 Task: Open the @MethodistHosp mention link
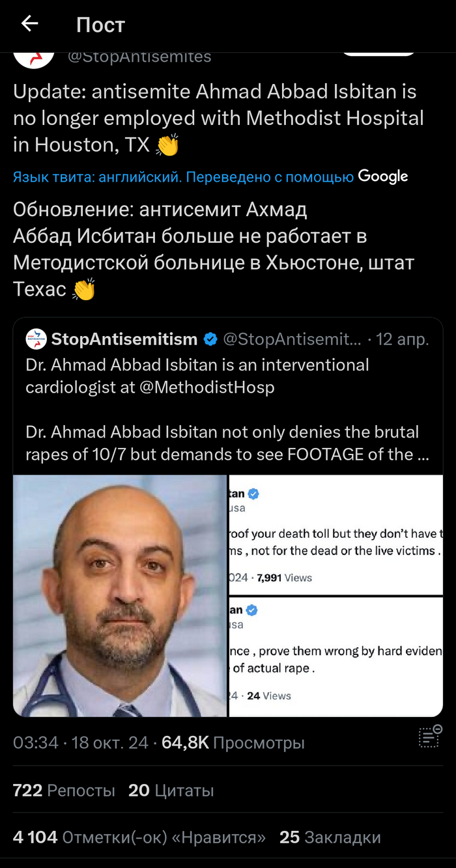(207, 387)
